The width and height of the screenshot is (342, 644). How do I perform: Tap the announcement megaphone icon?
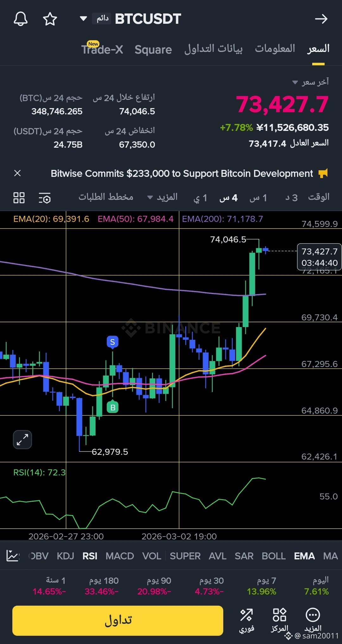click(x=323, y=173)
